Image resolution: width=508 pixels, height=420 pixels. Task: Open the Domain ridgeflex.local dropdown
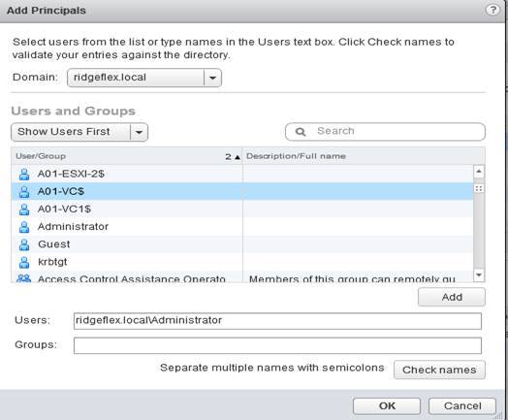coord(144,78)
